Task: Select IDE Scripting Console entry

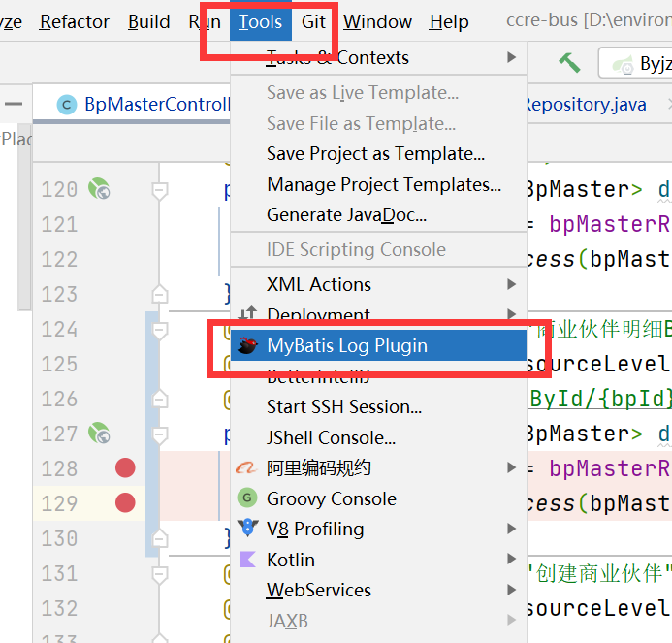Action: 378,250
